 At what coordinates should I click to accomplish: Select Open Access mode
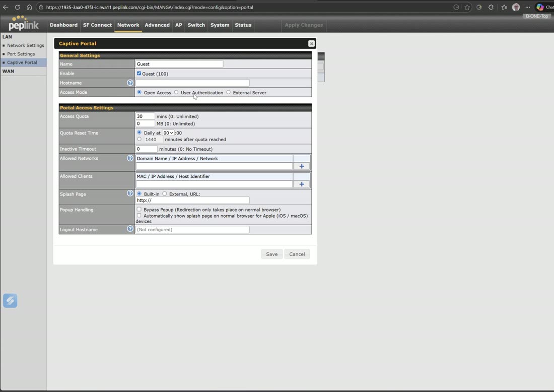139,92
